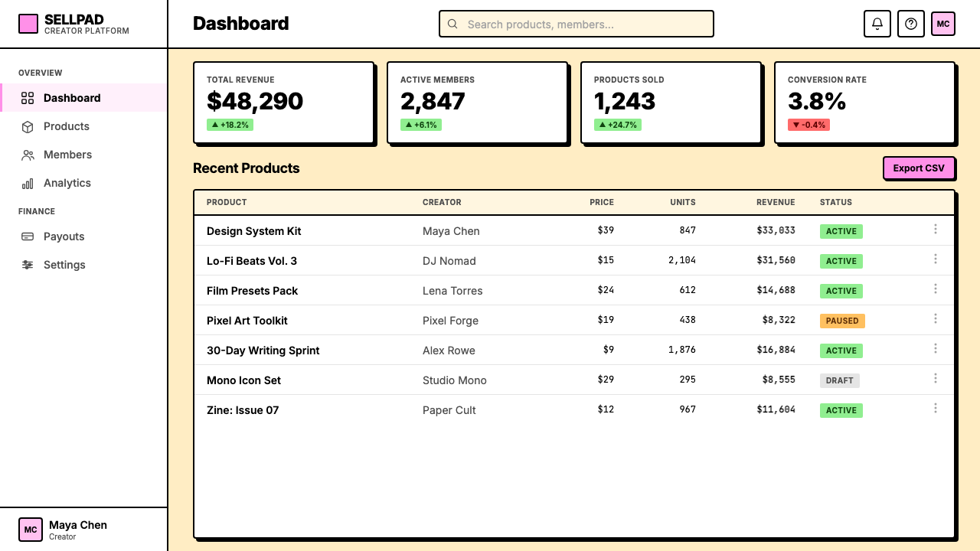980x551 pixels.
Task: Click product name Design System Kit
Action: [254, 231]
